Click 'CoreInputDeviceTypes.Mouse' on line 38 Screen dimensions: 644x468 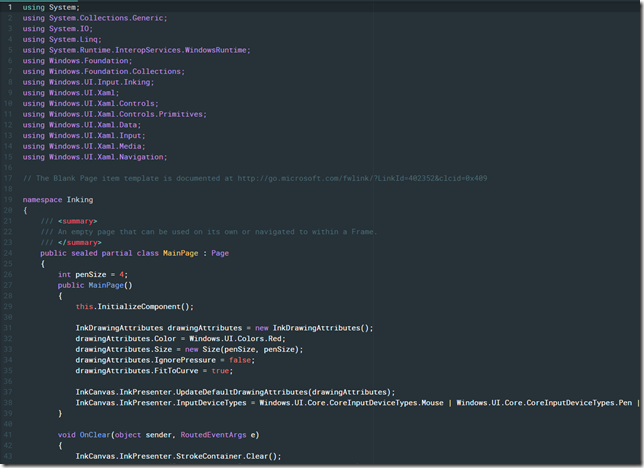(x=386, y=403)
